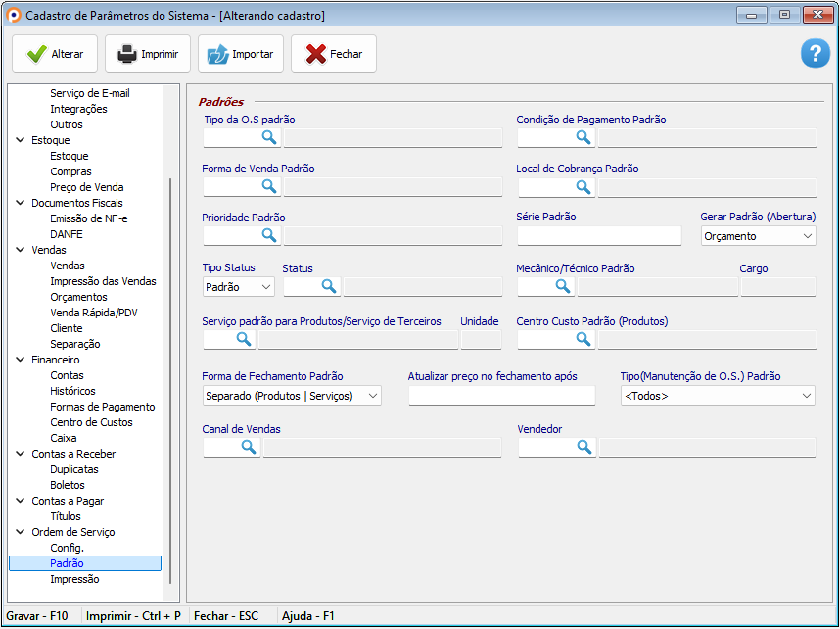Click the Alterar button
Screen dimensions: 840x629
pyautogui.click(x=55, y=54)
